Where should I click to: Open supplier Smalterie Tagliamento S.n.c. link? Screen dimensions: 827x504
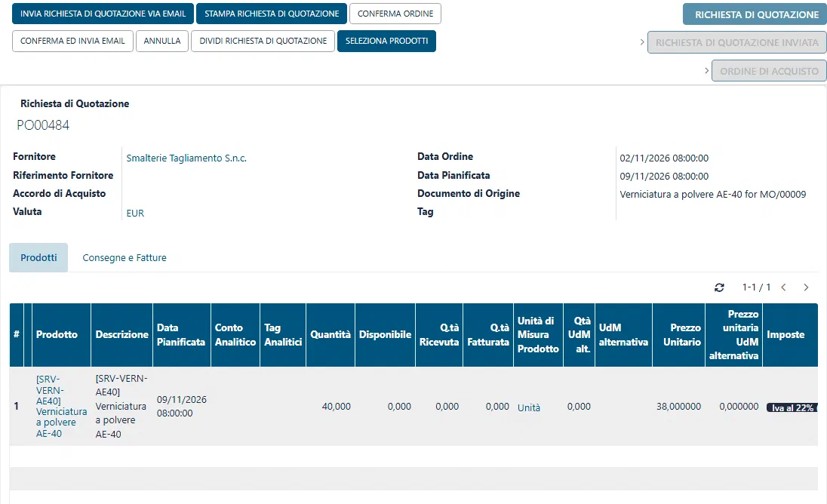[x=186, y=158]
